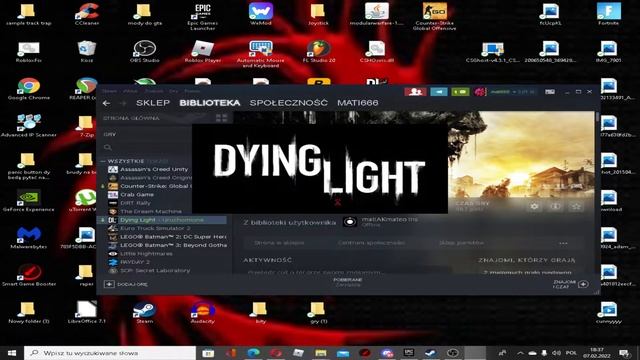Open the SKLEP tab in Steam

(153, 103)
